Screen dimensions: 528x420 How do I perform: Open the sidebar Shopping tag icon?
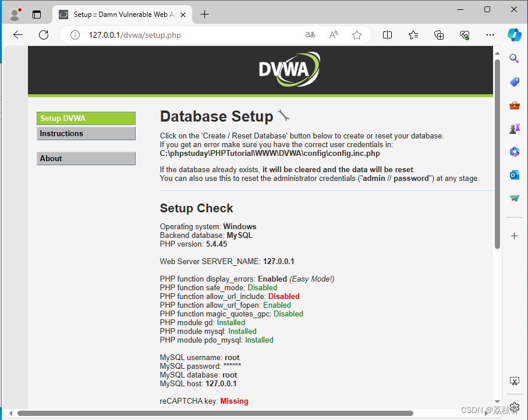coord(514,82)
